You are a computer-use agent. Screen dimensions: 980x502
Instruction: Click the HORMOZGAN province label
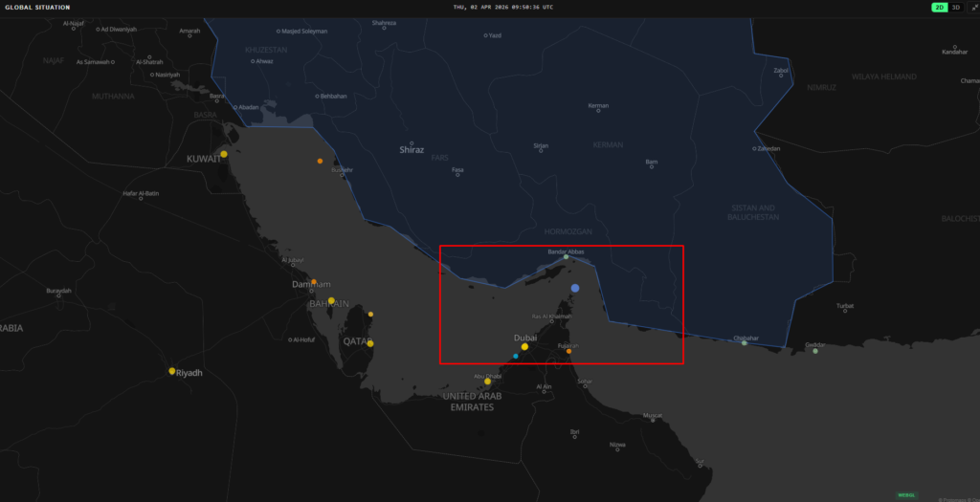(x=568, y=231)
